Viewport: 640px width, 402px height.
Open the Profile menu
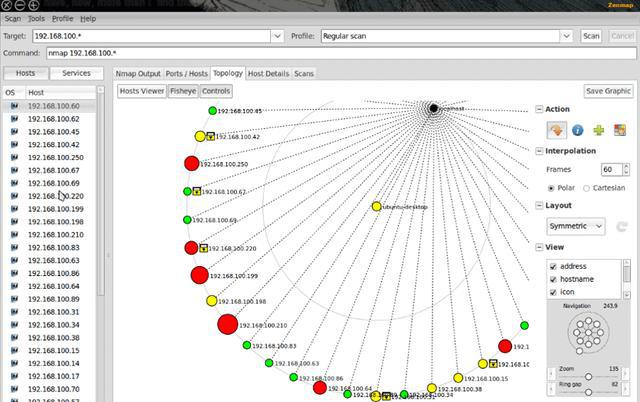[x=62, y=19]
